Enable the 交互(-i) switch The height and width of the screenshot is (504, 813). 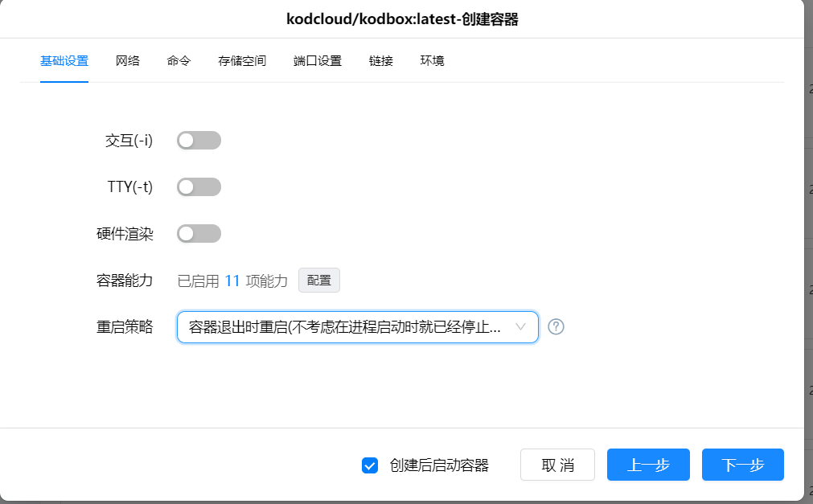[x=199, y=141]
